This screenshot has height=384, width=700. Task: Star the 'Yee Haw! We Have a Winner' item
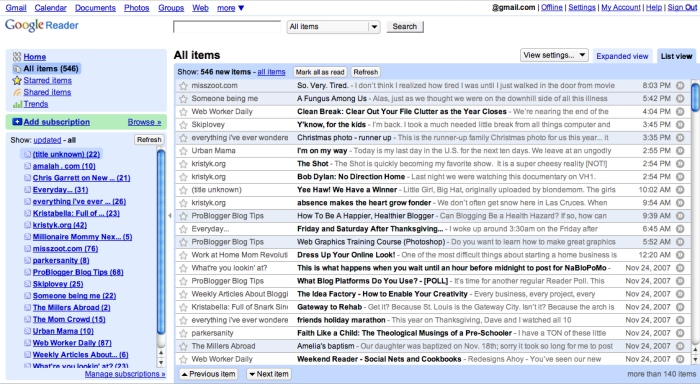click(x=183, y=190)
